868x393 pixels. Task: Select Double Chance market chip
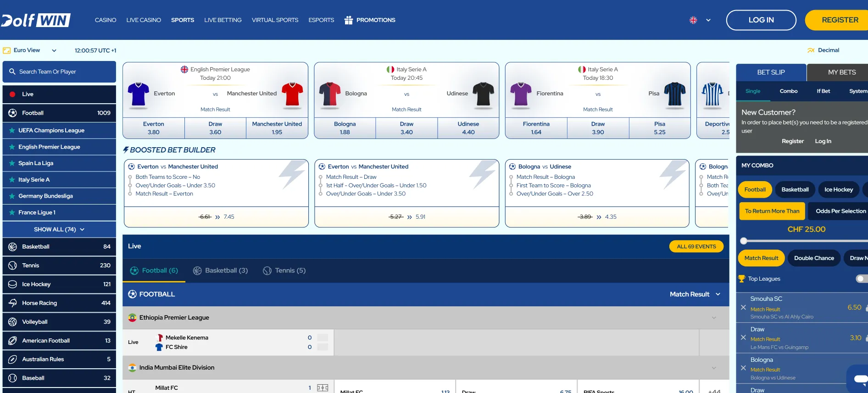pyautogui.click(x=814, y=258)
